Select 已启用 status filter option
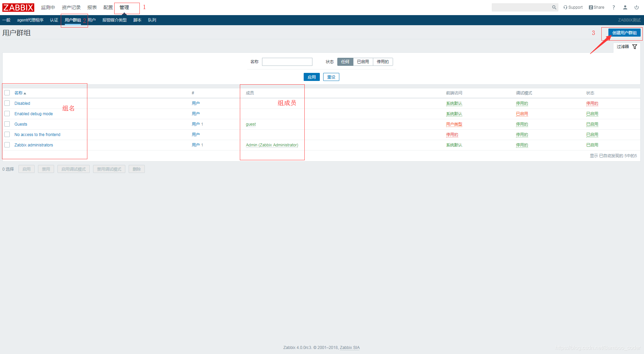The image size is (644, 354). click(363, 62)
